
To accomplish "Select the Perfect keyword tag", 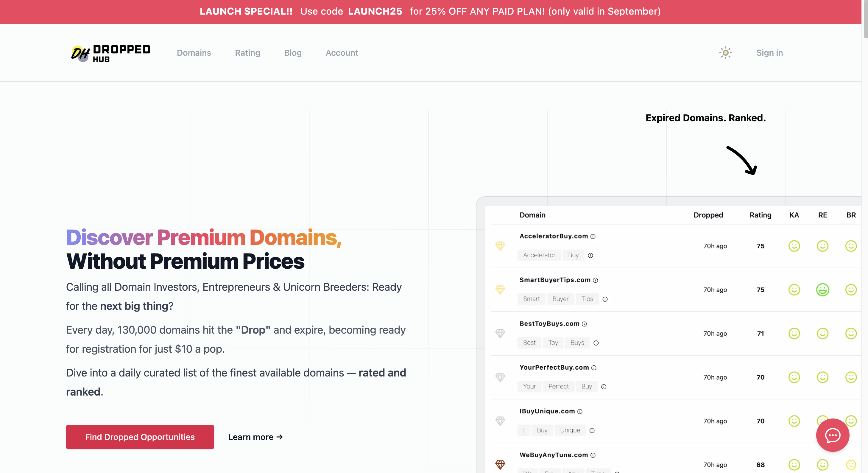I will 558,387.
